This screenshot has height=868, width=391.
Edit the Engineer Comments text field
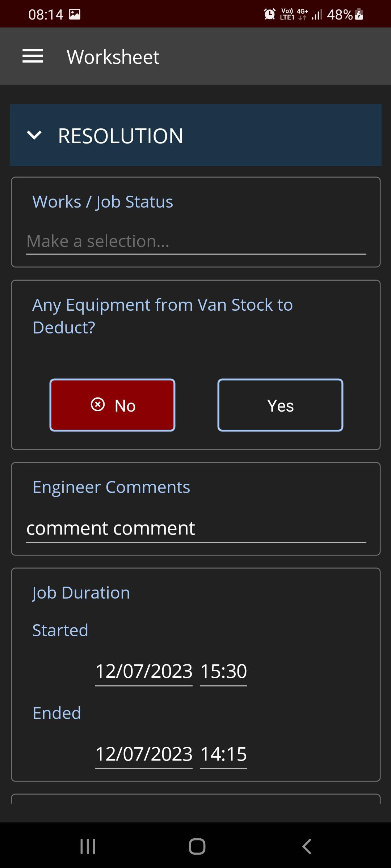point(196,528)
